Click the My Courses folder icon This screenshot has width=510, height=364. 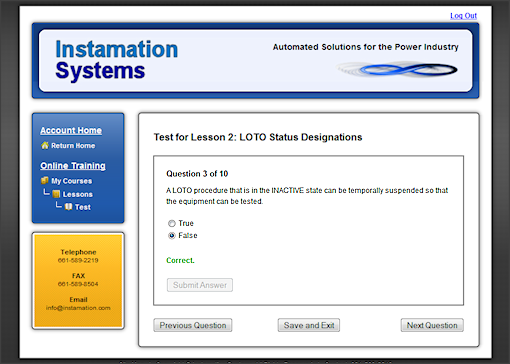point(45,181)
